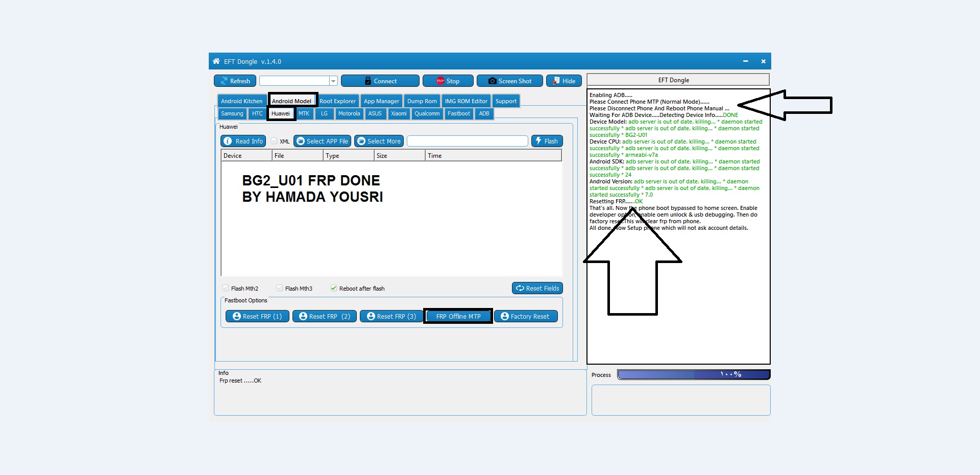The image size is (980, 475).
Task: Click the Read Info button
Action: click(x=243, y=141)
